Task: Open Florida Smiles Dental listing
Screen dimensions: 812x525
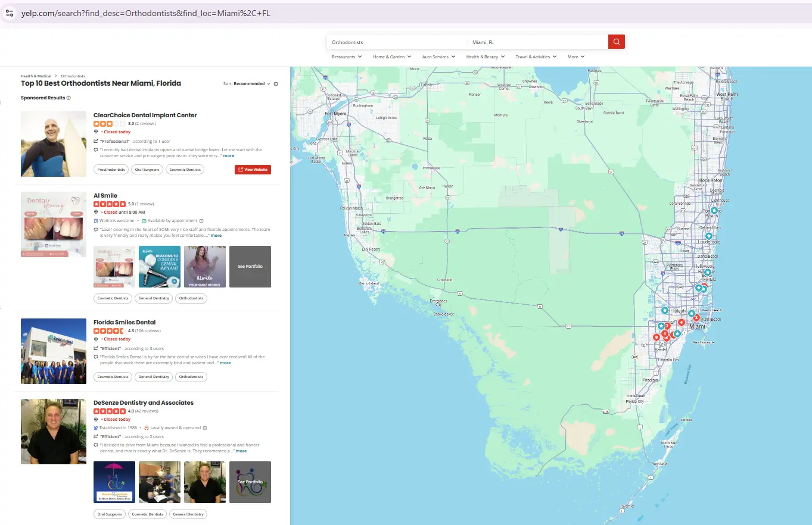Action: point(125,322)
